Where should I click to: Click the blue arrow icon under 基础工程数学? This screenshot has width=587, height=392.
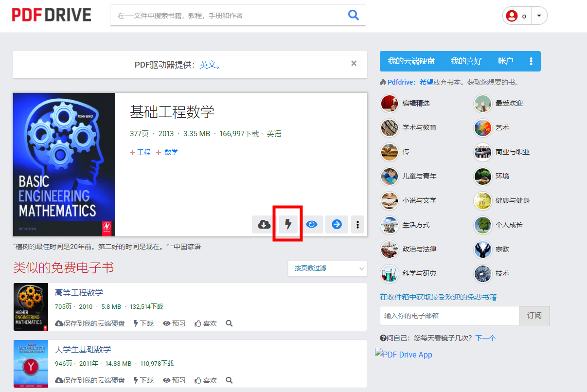pyautogui.click(x=337, y=224)
